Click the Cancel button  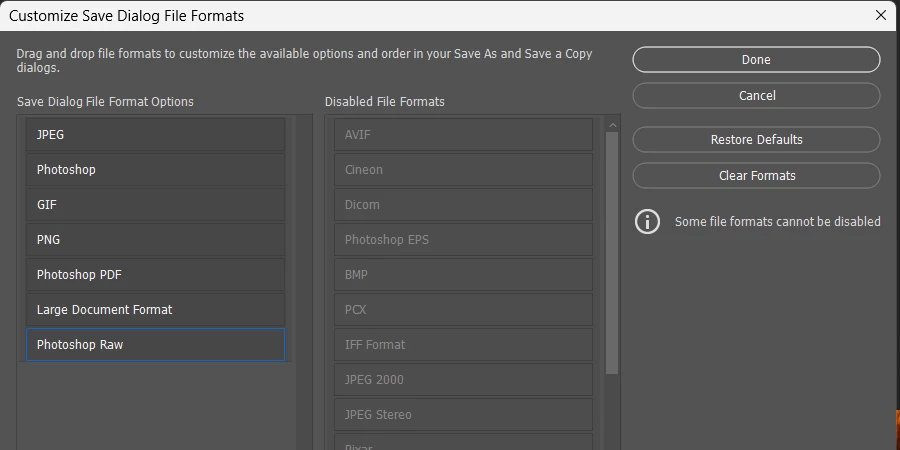click(x=756, y=95)
